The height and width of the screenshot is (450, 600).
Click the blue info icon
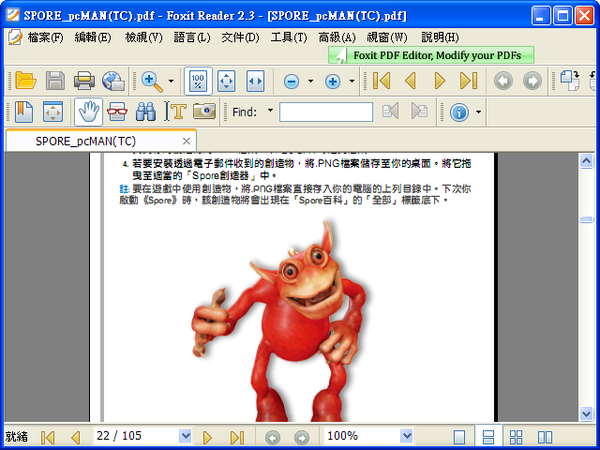point(459,112)
